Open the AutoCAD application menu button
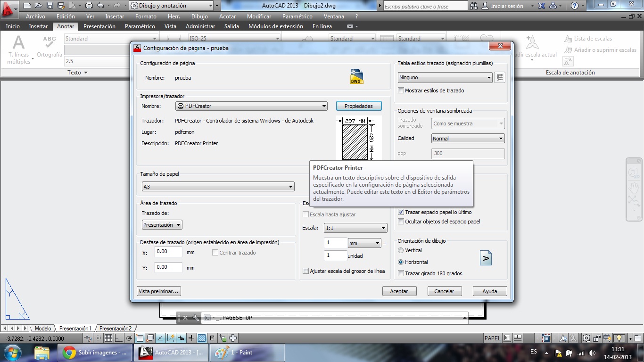644x362 pixels. pyautogui.click(x=9, y=8)
